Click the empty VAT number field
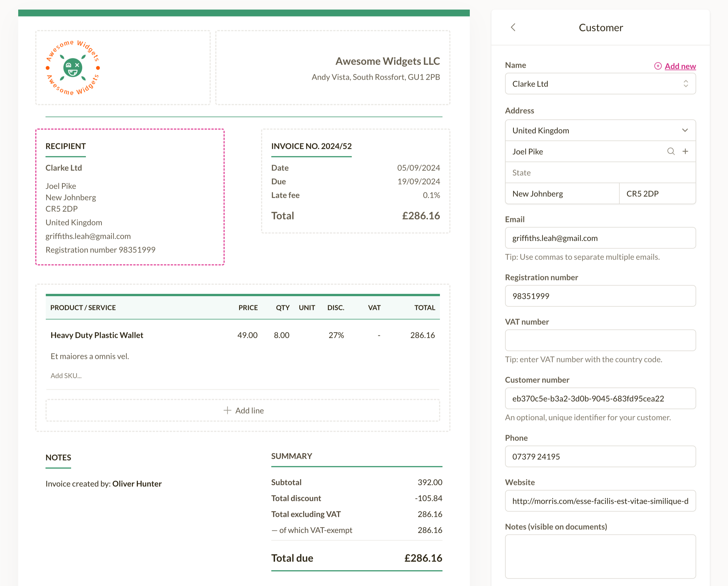 (x=600, y=340)
